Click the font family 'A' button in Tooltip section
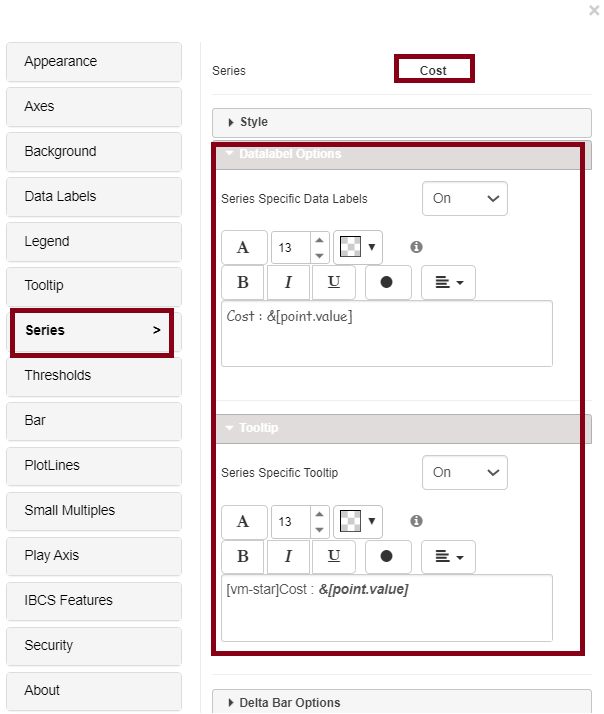This screenshot has width=604, height=714. click(x=243, y=521)
